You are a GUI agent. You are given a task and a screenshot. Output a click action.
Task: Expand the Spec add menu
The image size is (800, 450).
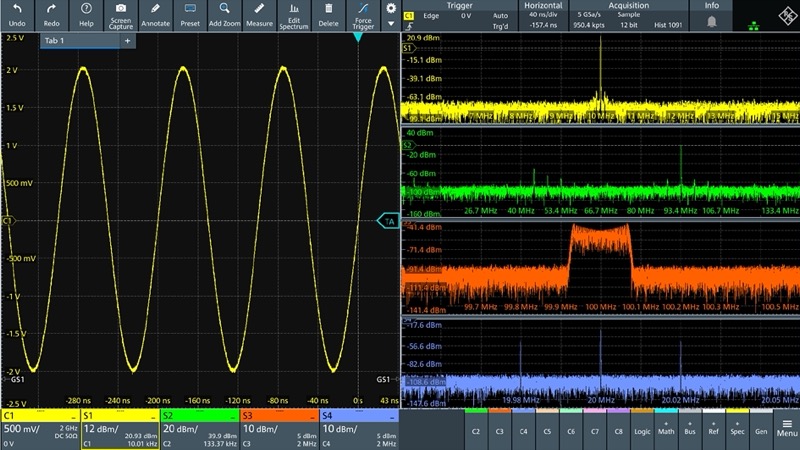coord(739,430)
